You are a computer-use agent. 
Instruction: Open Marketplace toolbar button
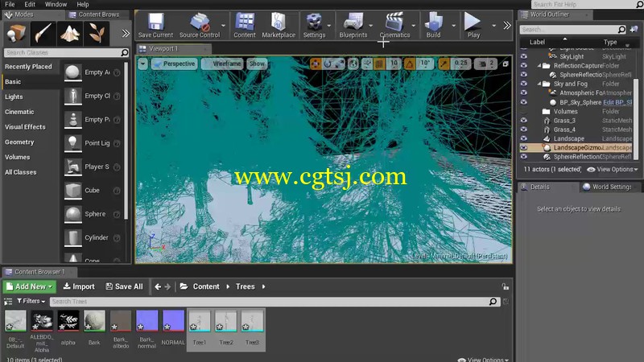[x=279, y=26]
